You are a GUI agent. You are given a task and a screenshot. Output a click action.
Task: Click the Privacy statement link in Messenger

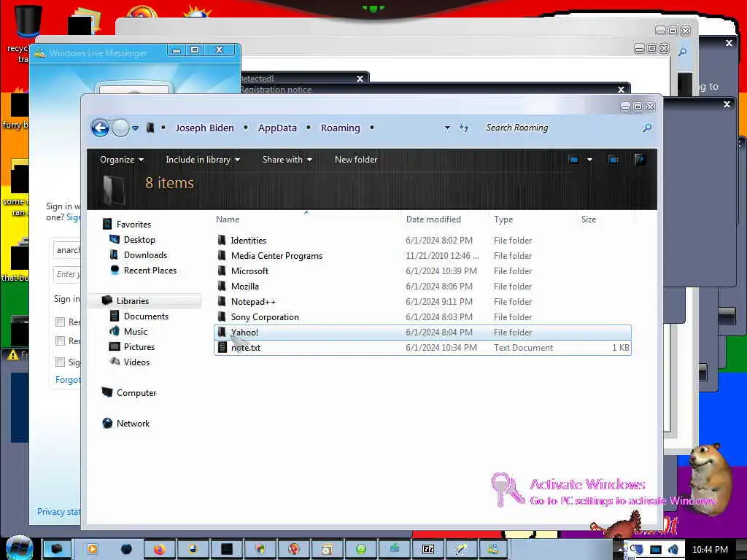pos(58,512)
